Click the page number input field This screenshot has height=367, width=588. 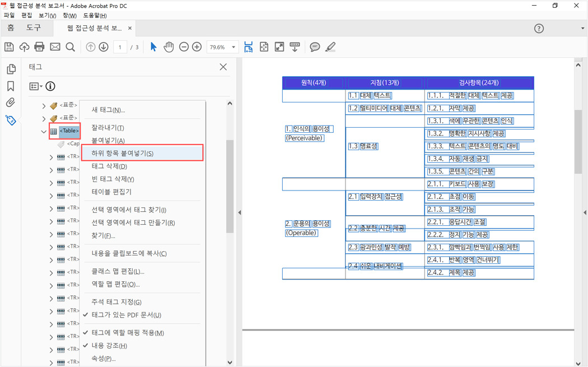119,47
